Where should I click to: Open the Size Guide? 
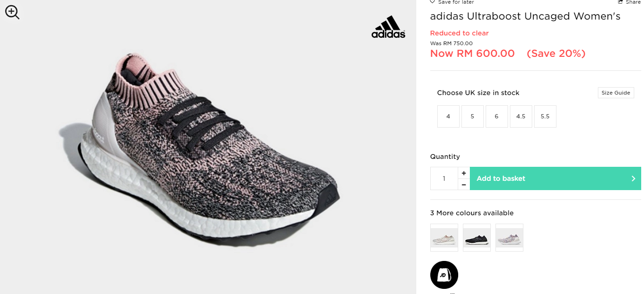point(616,93)
